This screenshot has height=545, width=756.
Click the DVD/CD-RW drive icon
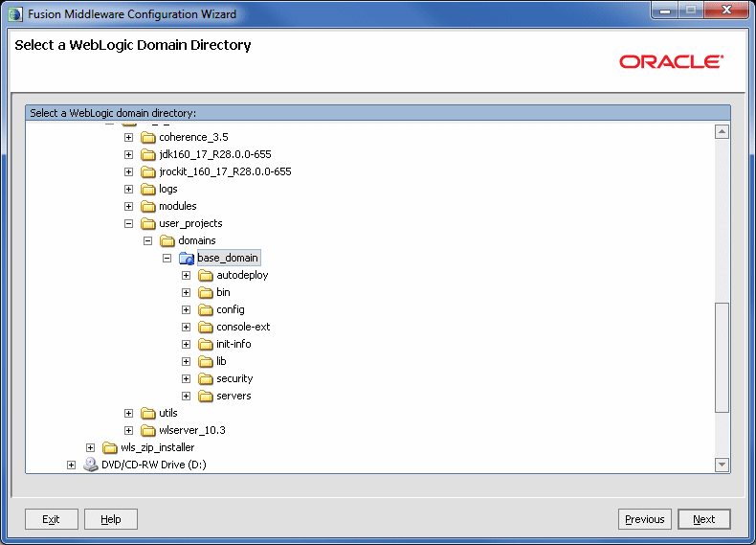coord(91,465)
